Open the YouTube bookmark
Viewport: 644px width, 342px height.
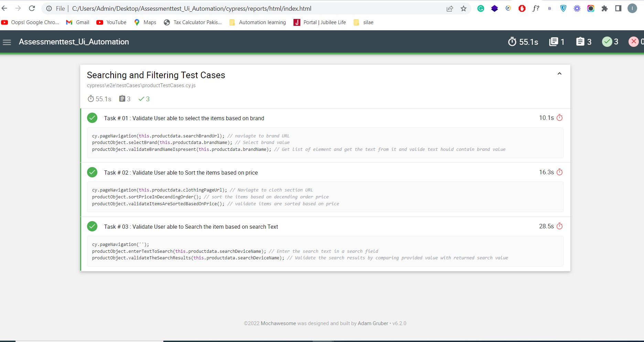coord(111,22)
